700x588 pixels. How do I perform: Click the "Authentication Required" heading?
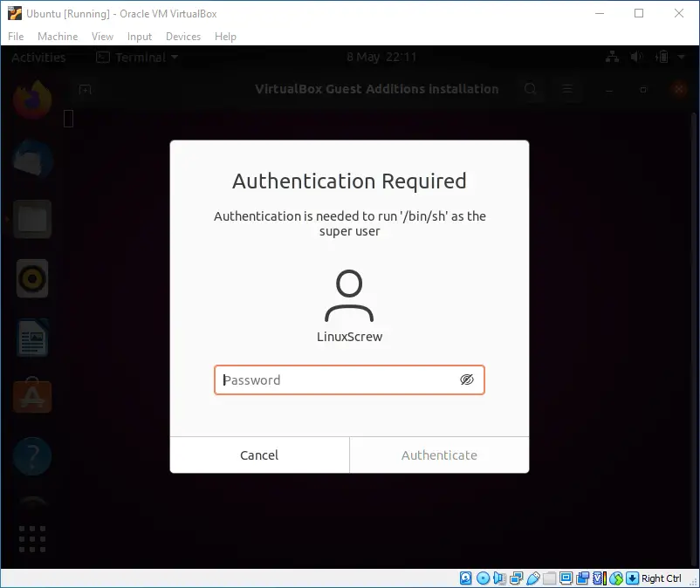pos(349,181)
